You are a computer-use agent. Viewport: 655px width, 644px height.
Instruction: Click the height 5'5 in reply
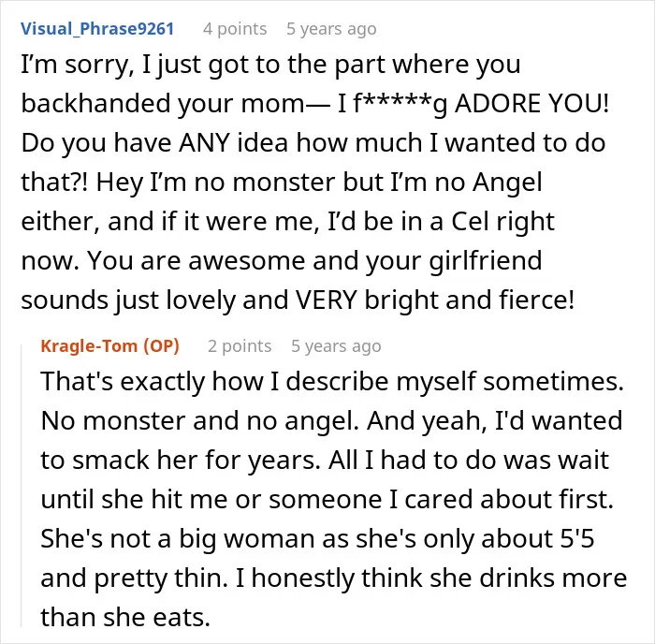click(x=577, y=538)
